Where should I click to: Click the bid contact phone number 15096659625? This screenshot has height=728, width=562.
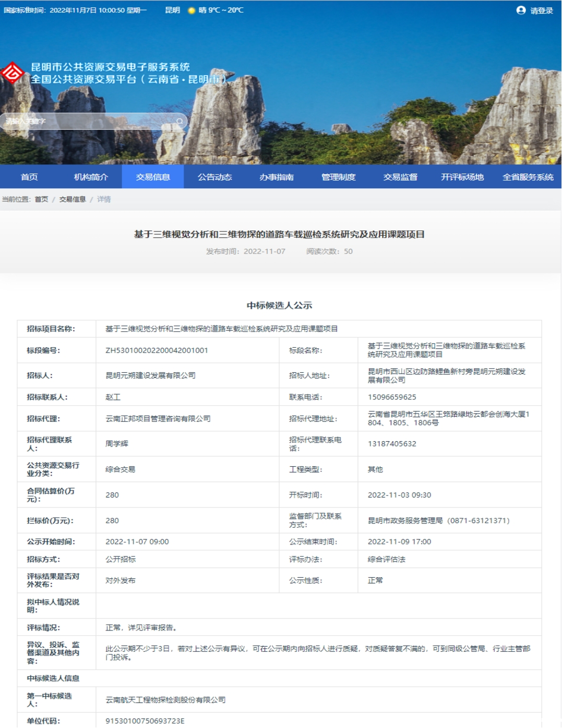[x=392, y=397]
